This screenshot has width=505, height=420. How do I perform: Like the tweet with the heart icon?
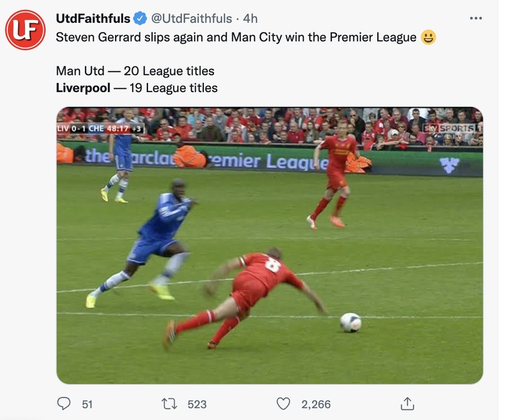point(283,404)
